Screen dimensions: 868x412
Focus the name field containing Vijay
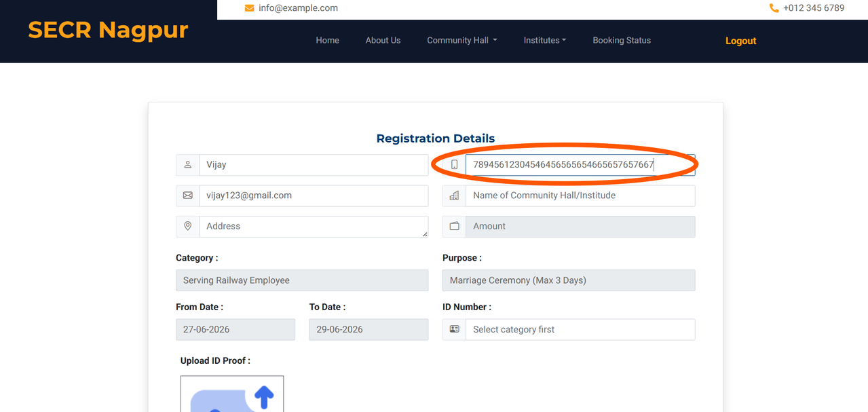coord(314,165)
